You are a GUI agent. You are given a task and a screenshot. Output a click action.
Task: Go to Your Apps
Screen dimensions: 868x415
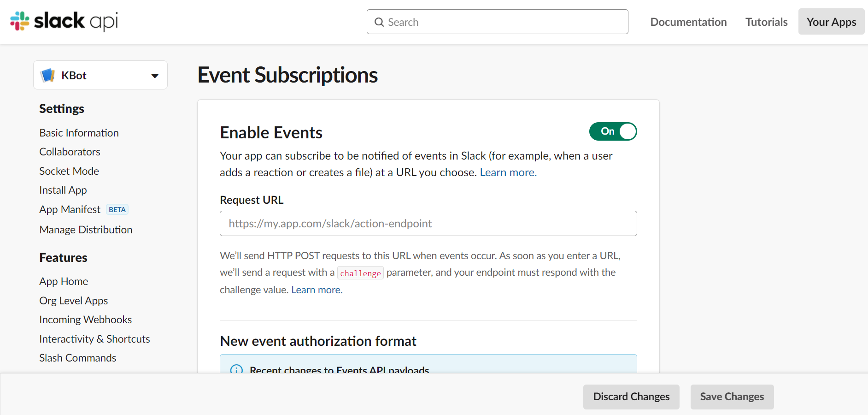pyautogui.click(x=831, y=22)
